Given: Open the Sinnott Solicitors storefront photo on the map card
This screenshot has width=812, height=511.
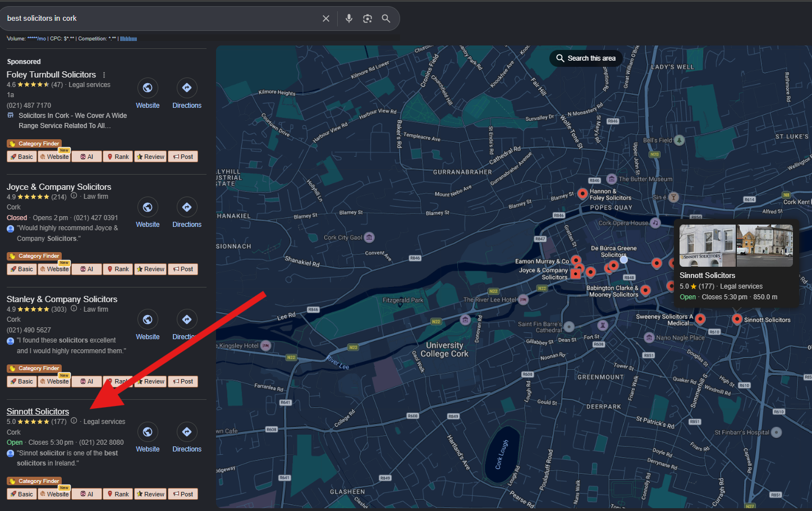Looking at the screenshot, I should pos(708,245).
